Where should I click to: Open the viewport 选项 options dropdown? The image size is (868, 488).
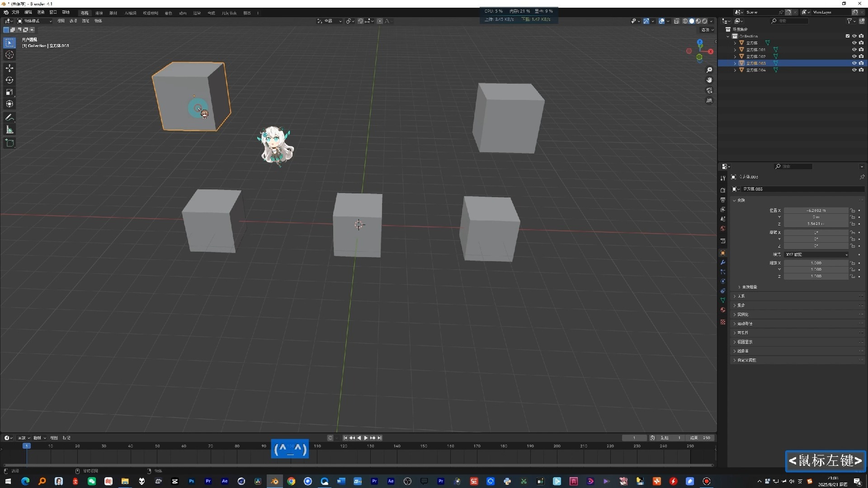tap(708, 30)
